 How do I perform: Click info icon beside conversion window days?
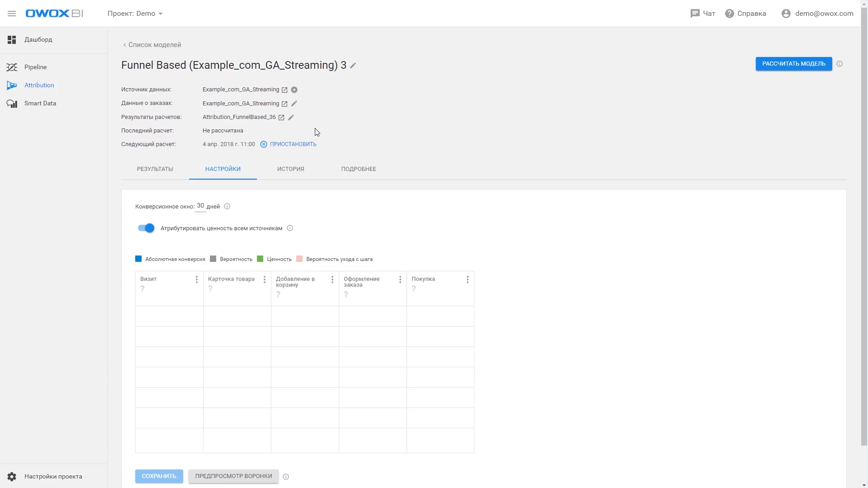(x=227, y=207)
